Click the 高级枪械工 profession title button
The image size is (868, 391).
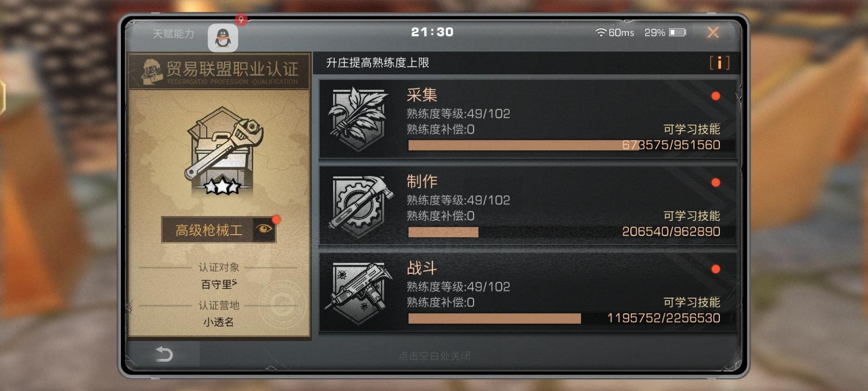[x=209, y=230]
